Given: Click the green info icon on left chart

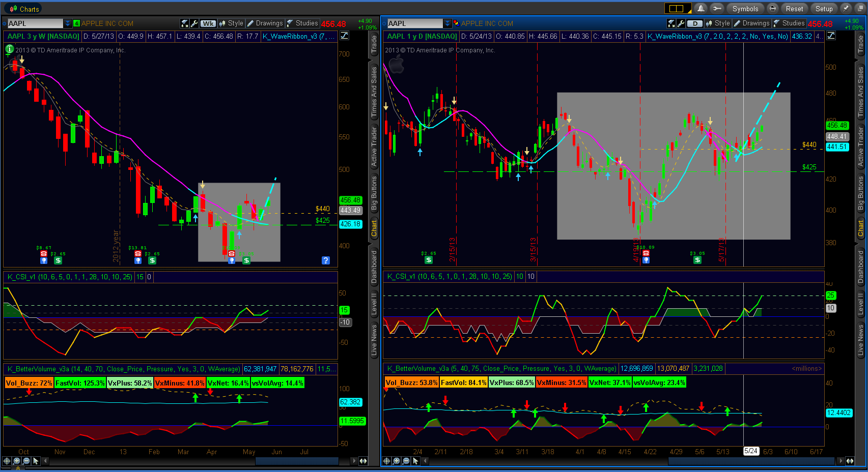Looking at the screenshot, I should coord(9,49).
